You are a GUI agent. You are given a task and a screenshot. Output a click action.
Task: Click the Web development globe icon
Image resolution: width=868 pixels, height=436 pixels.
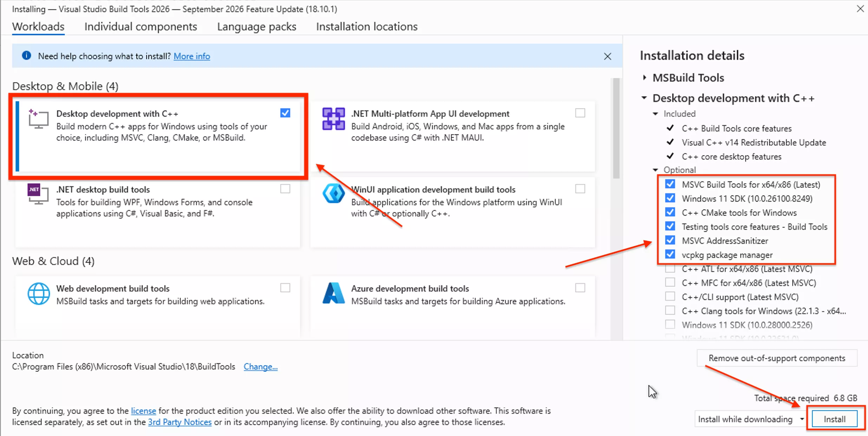click(x=39, y=294)
